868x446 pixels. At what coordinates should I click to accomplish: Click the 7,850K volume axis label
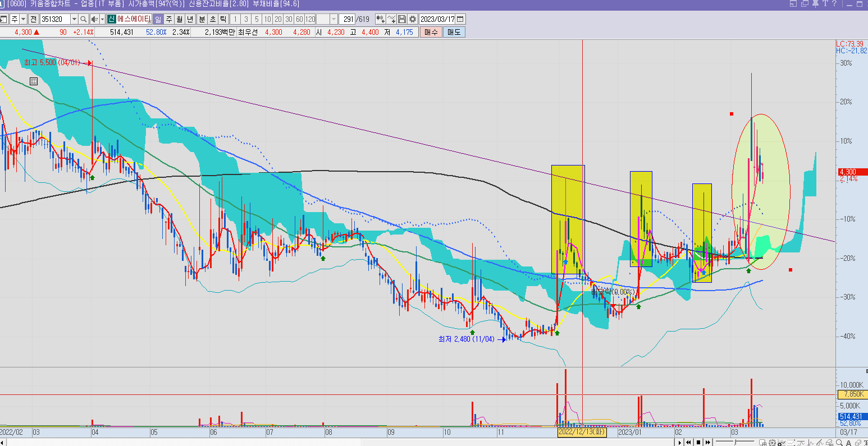[x=852, y=394]
